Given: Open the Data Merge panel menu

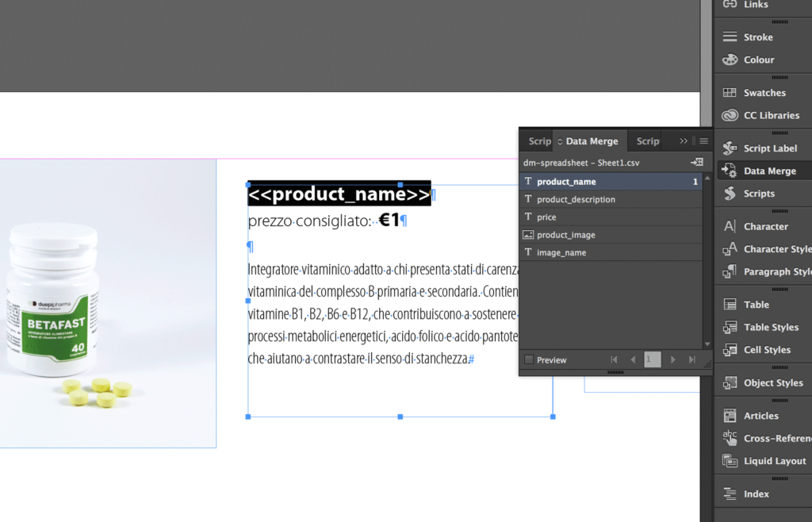Looking at the screenshot, I should point(703,141).
